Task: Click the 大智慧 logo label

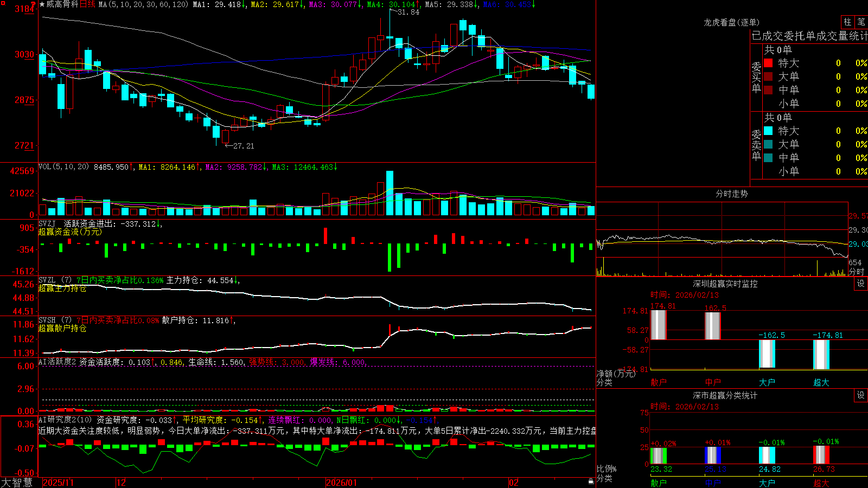Action: click(17, 483)
